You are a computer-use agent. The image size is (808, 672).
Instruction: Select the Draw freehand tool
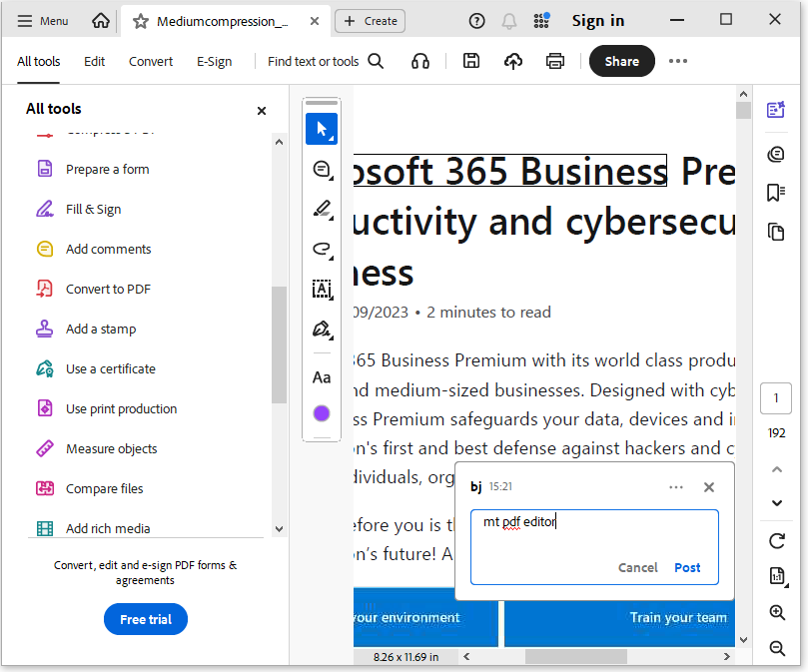click(x=322, y=250)
